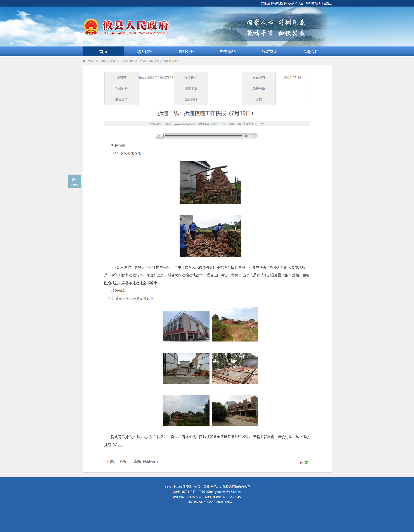Go to 政务公开 navigation item
This screenshot has height=532, width=414.
tap(186, 52)
